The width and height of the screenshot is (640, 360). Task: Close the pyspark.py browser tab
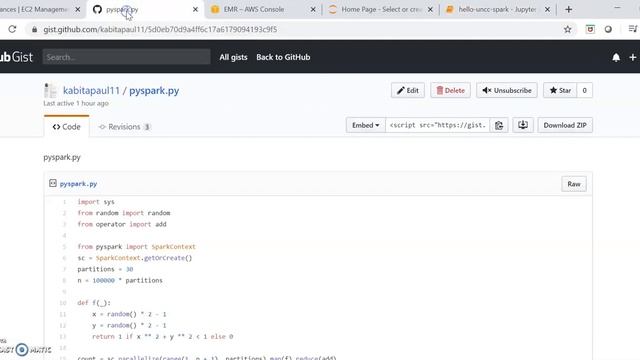196,9
